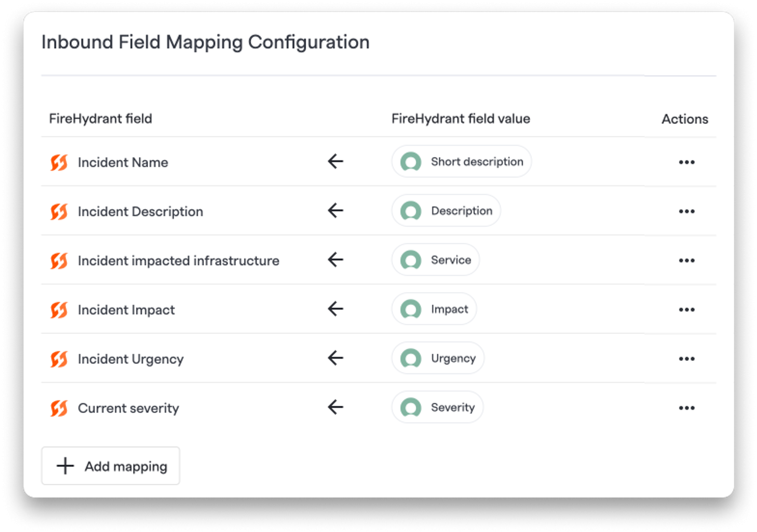The height and width of the screenshot is (532, 757).
Task: Click the Incident Description field label
Action: pyautogui.click(x=141, y=212)
